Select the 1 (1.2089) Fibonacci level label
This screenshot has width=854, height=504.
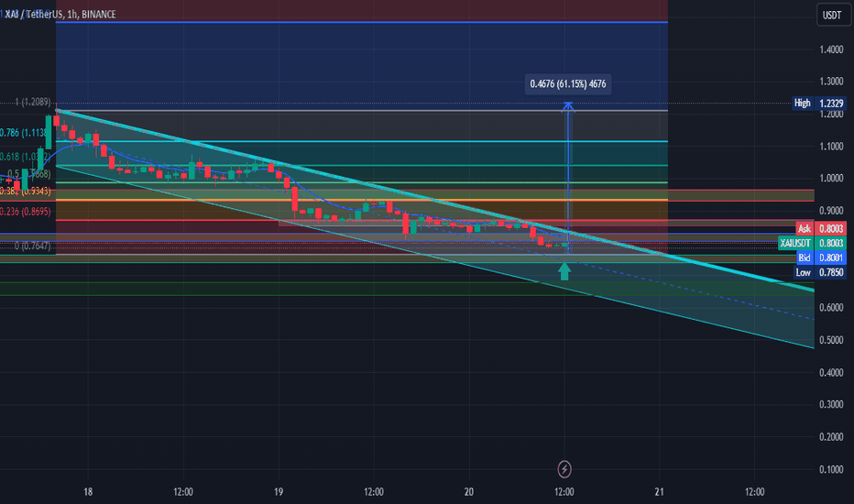33,102
